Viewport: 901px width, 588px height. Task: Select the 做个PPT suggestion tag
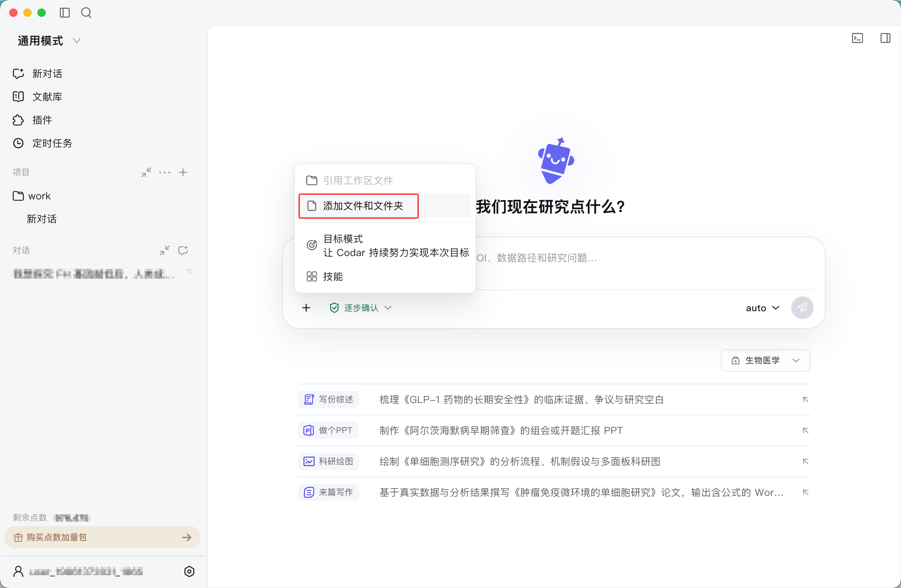point(328,430)
